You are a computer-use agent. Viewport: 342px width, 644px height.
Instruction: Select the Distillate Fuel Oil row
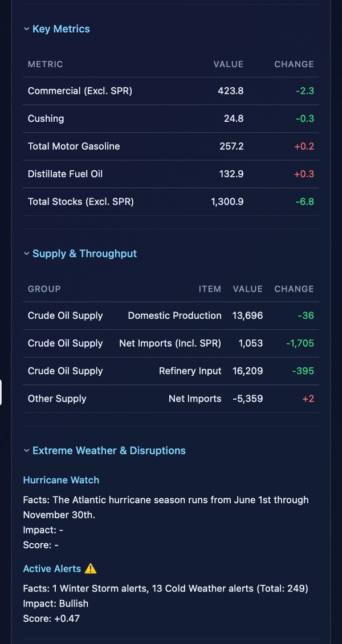pyautogui.click(x=171, y=174)
